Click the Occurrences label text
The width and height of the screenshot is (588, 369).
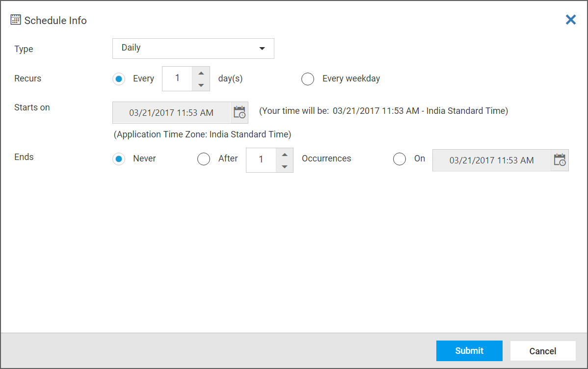coord(326,158)
